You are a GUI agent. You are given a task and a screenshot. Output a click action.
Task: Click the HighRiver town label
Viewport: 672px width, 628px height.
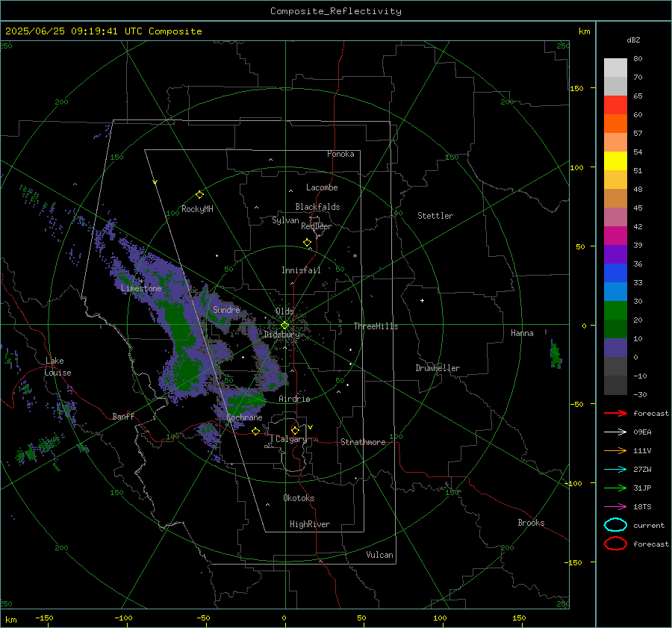pyautogui.click(x=310, y=524)
